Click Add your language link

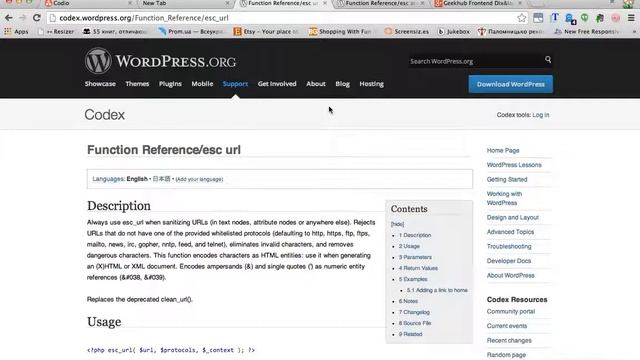(199, 179)
